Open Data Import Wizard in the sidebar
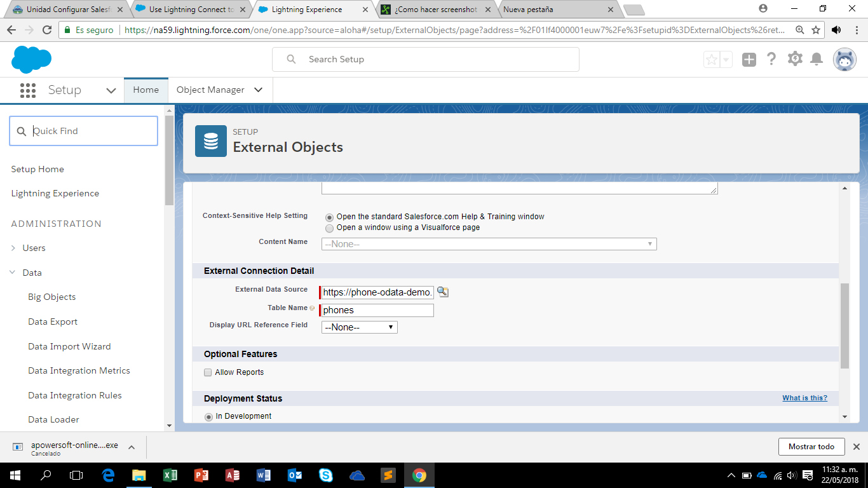The width and height of the screenshot is (868, 488). 69,346
